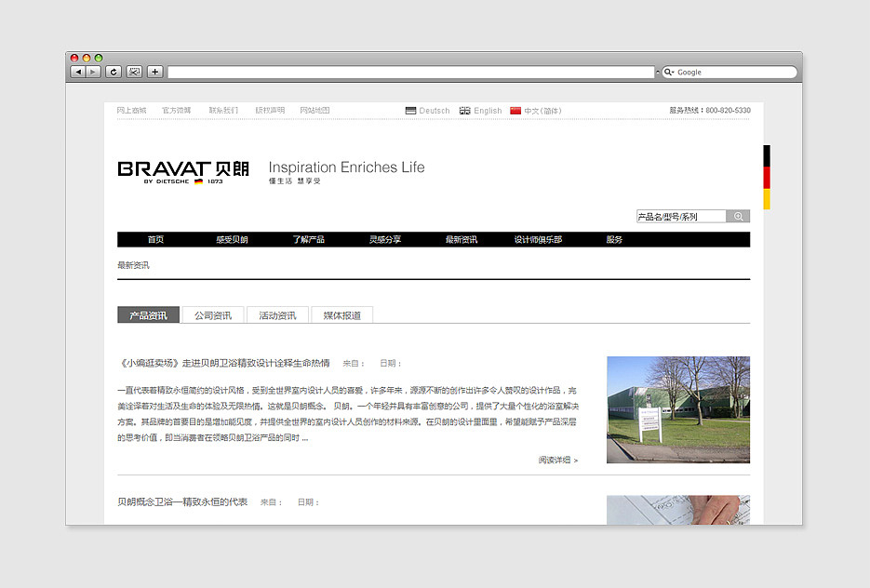870x588 pixels.
Task: Open the 版权声明 link
Action: pos(270,111)
